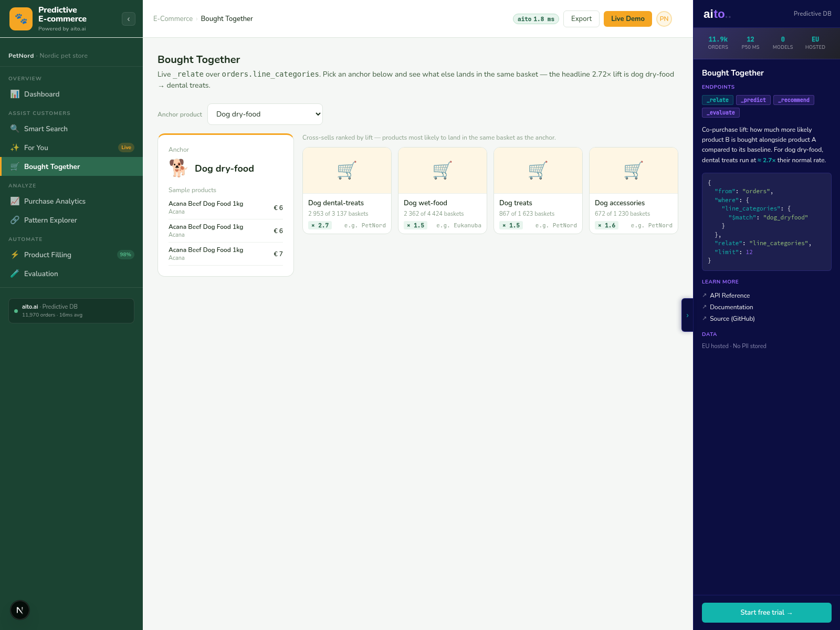Viewport: 840px width, 630px height.
Task: Click the 12 P50 MS stat
Action: click(750, 43)
